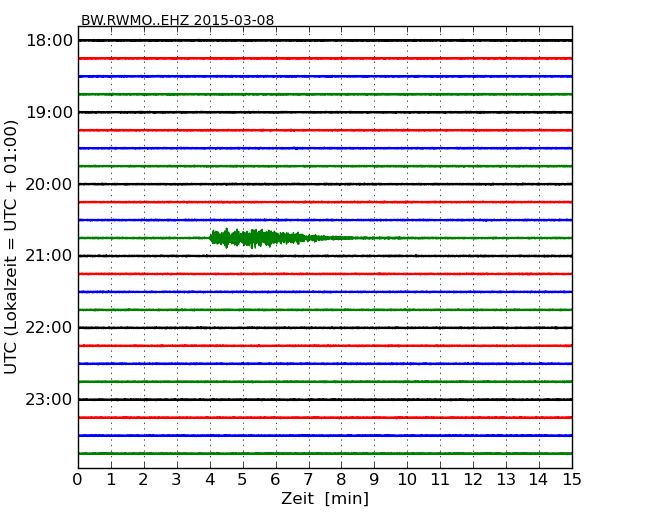
Task: Click x-axis tick label 0
Action: point(78,480)
